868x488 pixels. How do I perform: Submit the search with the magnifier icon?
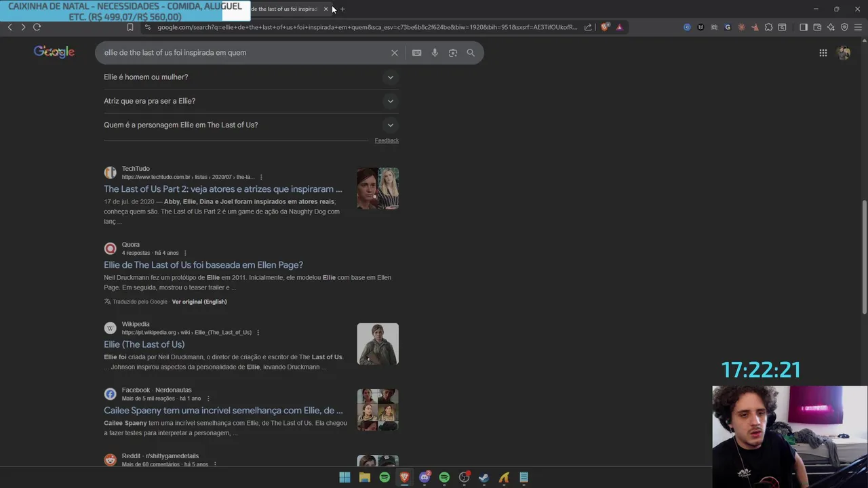click(471, 53)
